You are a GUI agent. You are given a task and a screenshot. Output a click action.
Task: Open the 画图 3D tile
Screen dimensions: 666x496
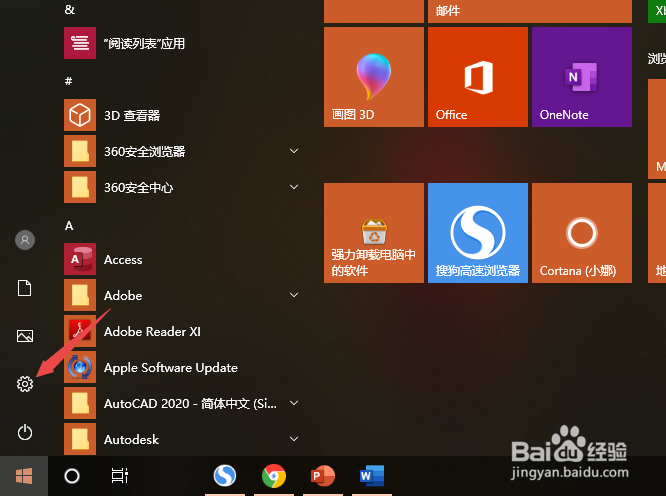[x=374, y=77]
